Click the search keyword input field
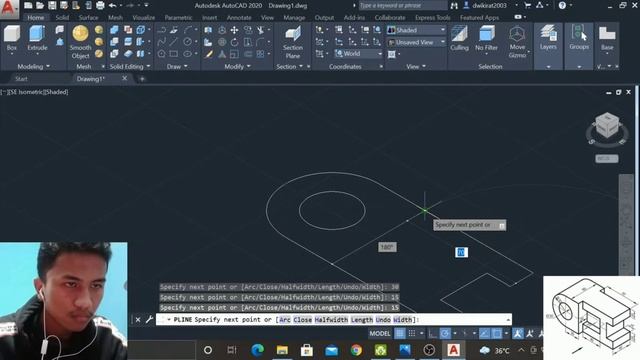The height and width of the screenshot is (360, 640). click(x=402, y=5)
